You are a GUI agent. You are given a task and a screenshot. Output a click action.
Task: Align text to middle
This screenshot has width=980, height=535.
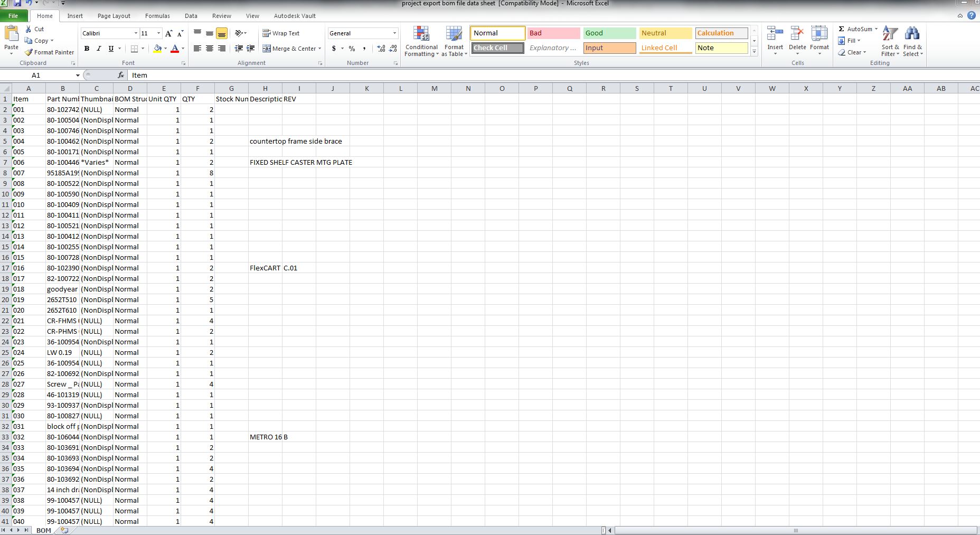(210, 33)
